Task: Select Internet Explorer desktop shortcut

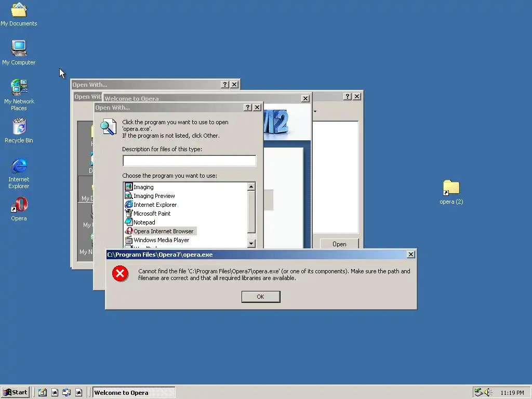Action: (19, 173)
